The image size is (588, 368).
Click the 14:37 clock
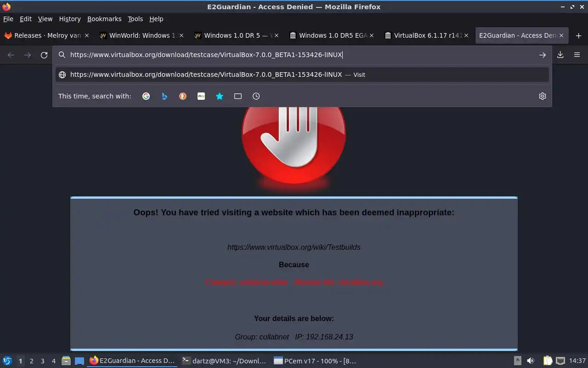point(577,361)
